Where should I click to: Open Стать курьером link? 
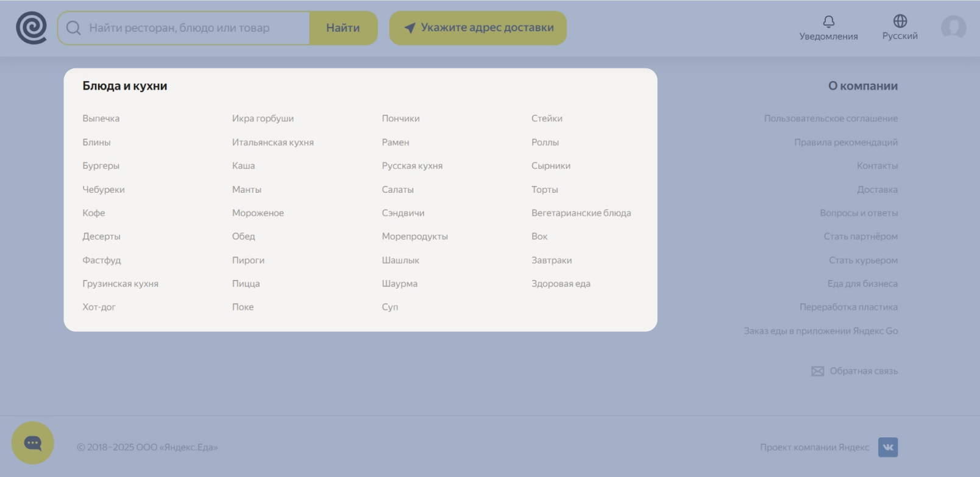click(863, 260)
